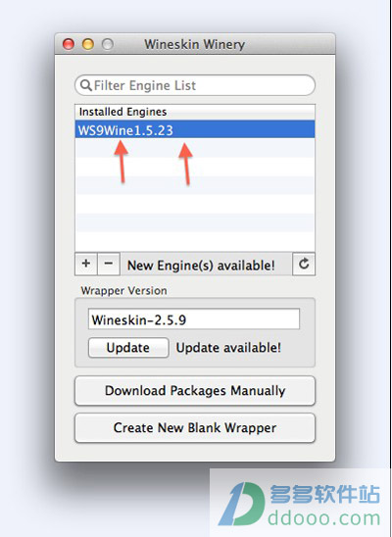Click the Installed Engines column header
This screenshot has width=392, height=537.
[195, 112]
